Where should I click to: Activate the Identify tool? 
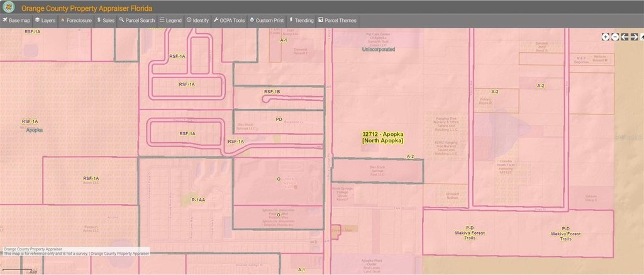point(197,20)
